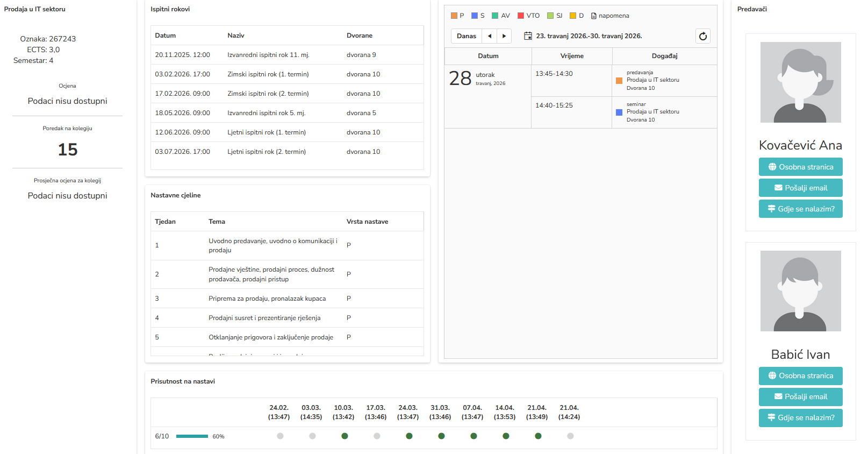This screenshot has width=868, height=454.
Task: Click the napomena note icon in legend
Action: click(593, 16)
